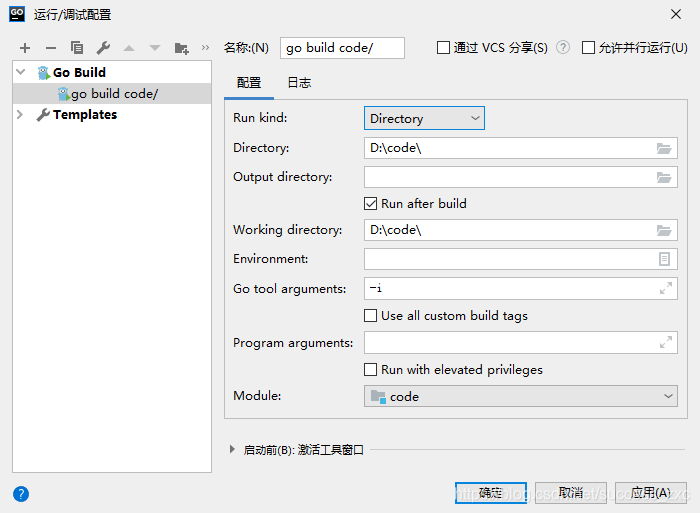
Task: Click the 应用(A) button
Action: click(x=650, y=493)
